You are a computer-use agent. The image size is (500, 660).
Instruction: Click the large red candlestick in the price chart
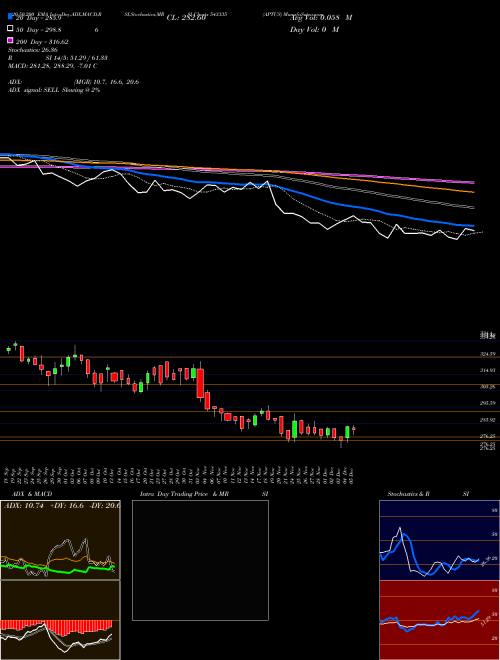click(200, 383)
